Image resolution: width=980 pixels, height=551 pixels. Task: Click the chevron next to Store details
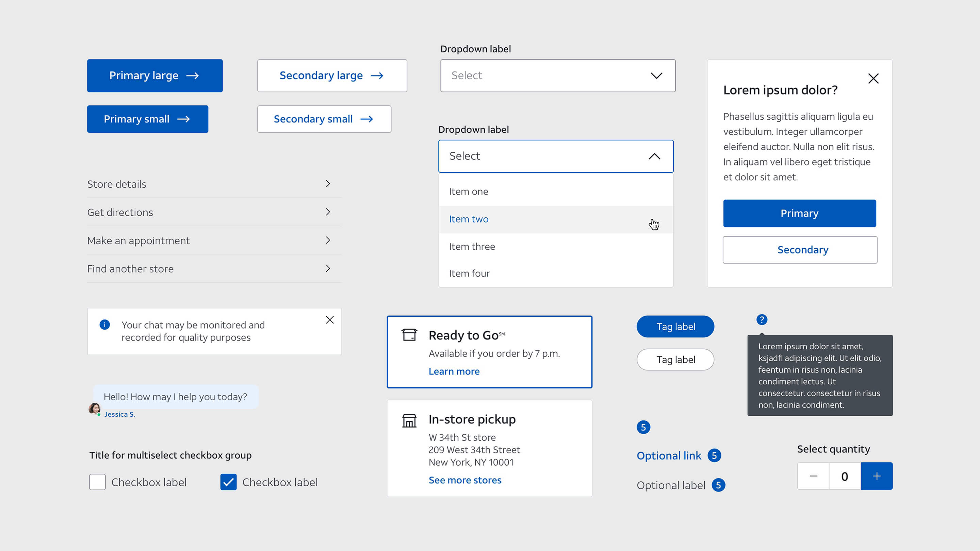coord(328,184)
